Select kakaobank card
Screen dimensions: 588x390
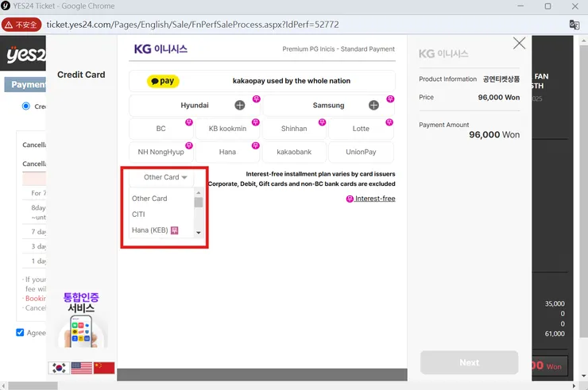click(294, 152)
